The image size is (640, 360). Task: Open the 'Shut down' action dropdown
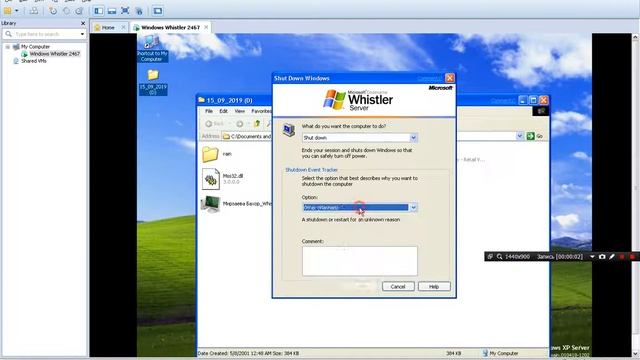click(x=413, y=138)
